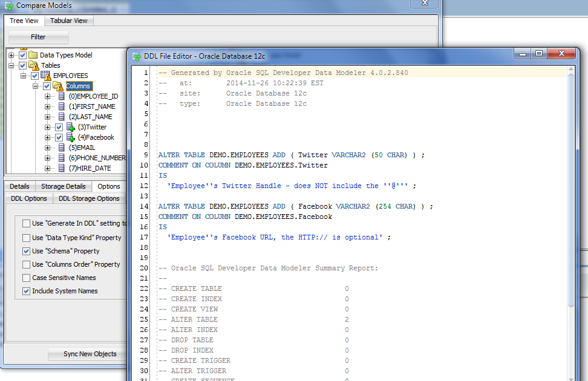Collapse the Columns tree node
The image size is (588, 381).
pos(35,86)
